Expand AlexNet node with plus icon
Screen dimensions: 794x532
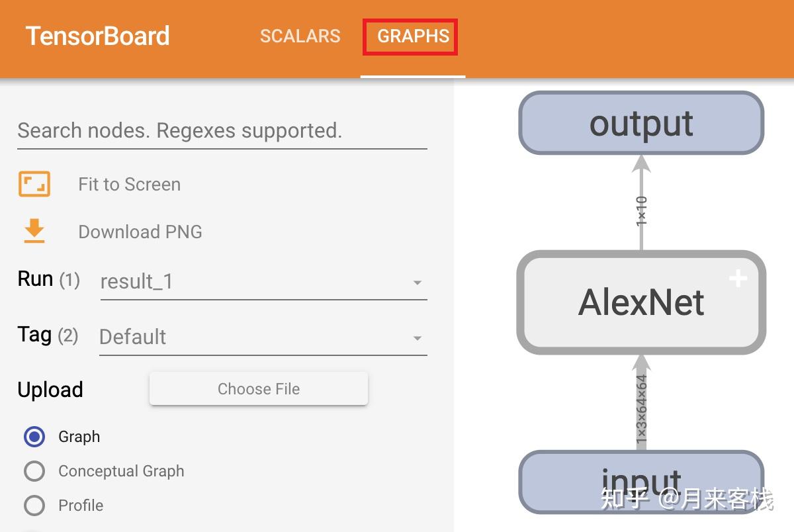coord(738,279)
